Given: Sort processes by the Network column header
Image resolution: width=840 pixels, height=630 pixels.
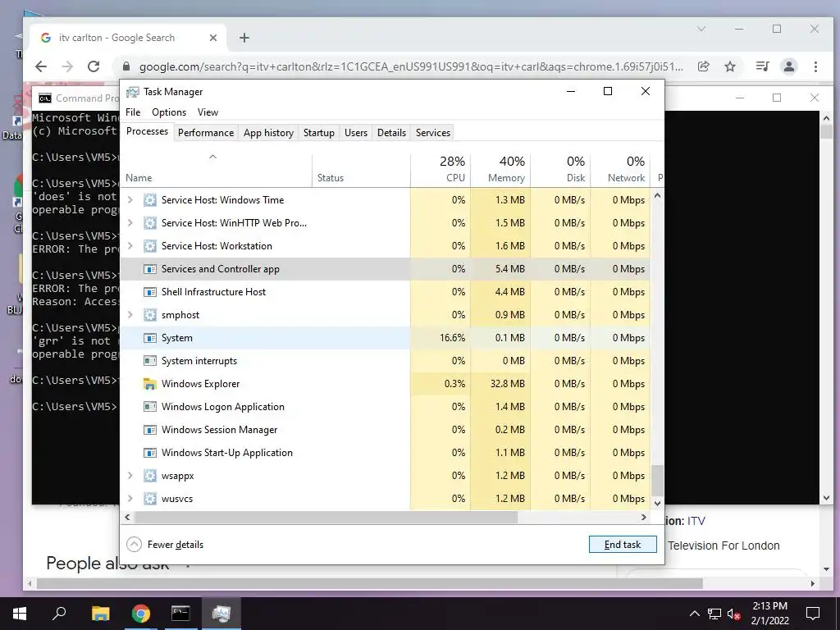Looking at the screenshot, I should (620, 169).
